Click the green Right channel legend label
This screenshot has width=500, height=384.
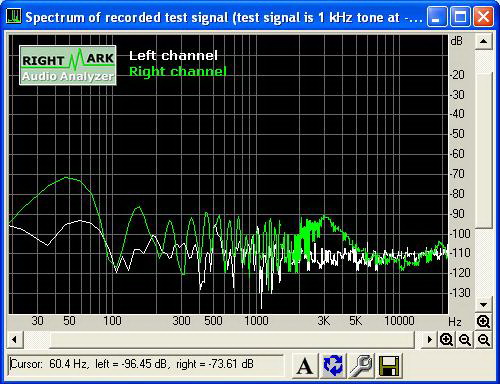tap(178, 71)
